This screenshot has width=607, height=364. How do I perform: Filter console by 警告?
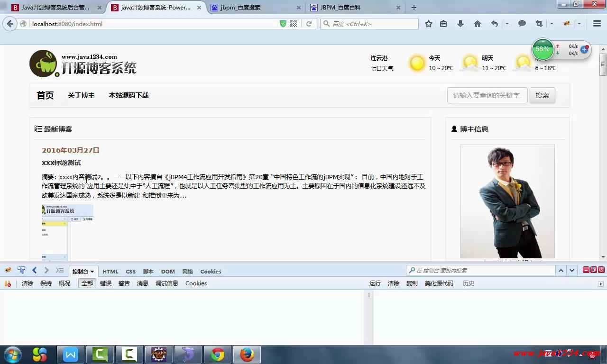pos(124,283)
